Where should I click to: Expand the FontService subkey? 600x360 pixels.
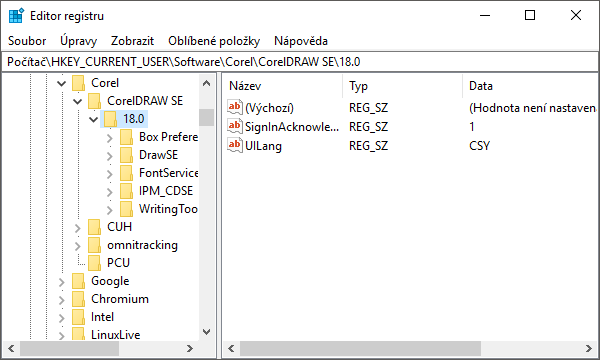click(110, 174)
